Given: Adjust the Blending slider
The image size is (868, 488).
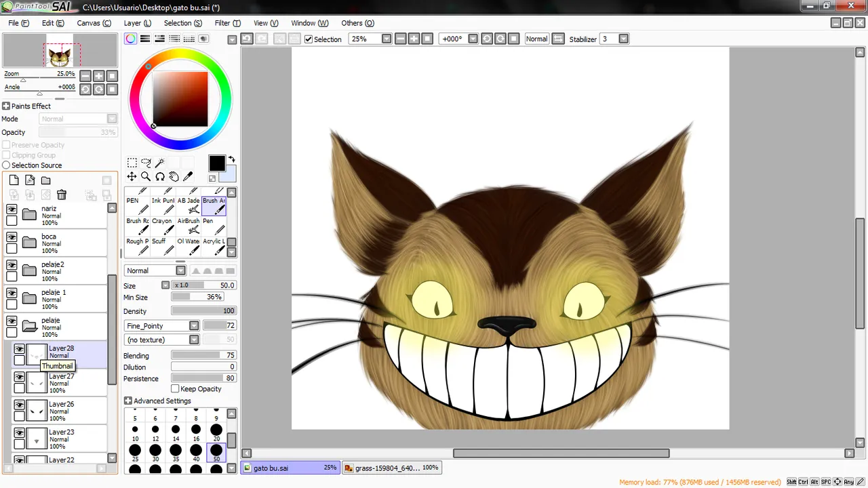Looking at the screenshot, I should [203, 355].
